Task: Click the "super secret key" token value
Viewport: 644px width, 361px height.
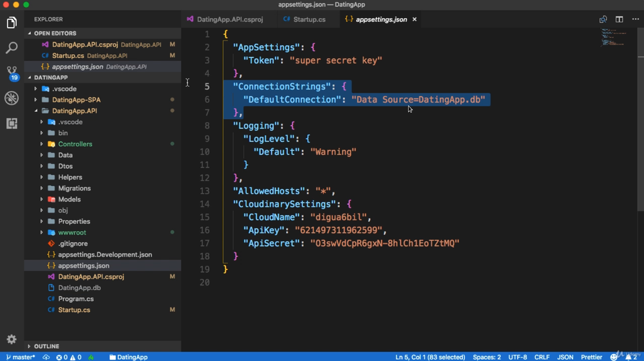Action: pyautogui.click(x=336, y=60)
